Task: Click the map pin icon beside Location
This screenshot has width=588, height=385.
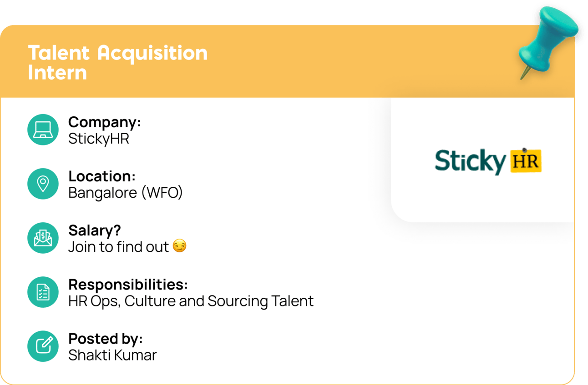Action: click(x=43, y=184)
